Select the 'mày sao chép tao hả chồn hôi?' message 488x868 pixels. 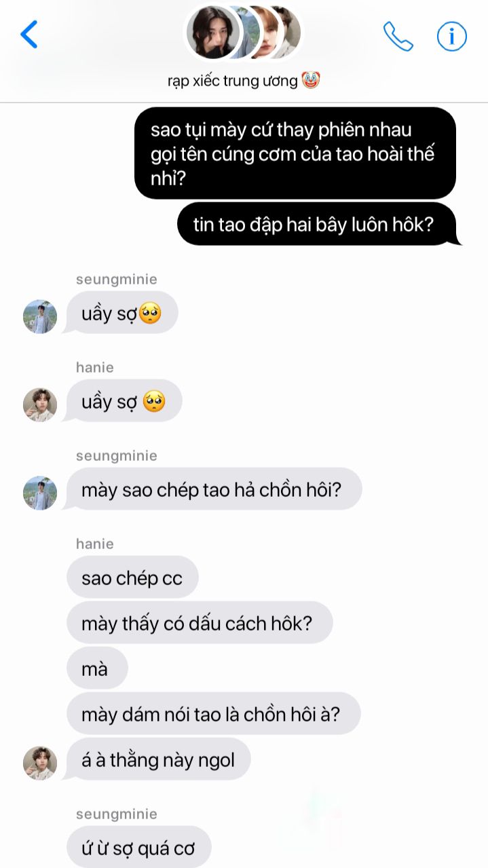pos(214,489)
